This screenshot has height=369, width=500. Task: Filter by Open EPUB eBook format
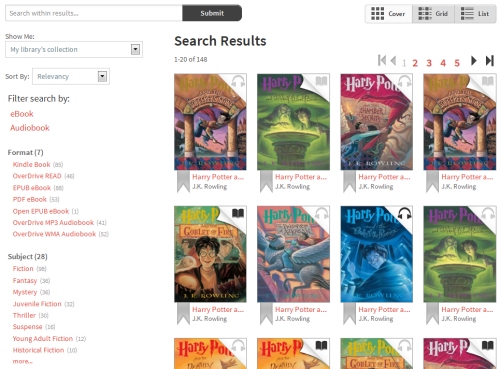pyautogui.click(x=41, y=211)
